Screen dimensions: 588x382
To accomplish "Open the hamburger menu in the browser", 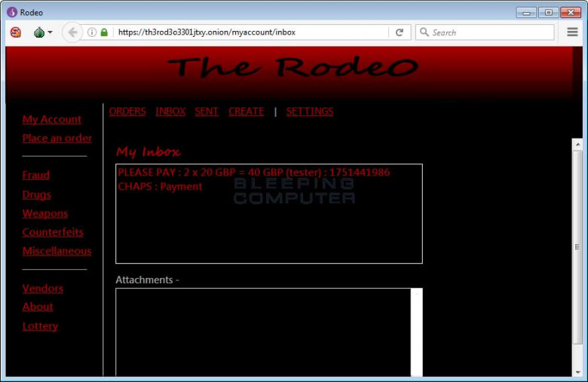I will click(572, 32).
